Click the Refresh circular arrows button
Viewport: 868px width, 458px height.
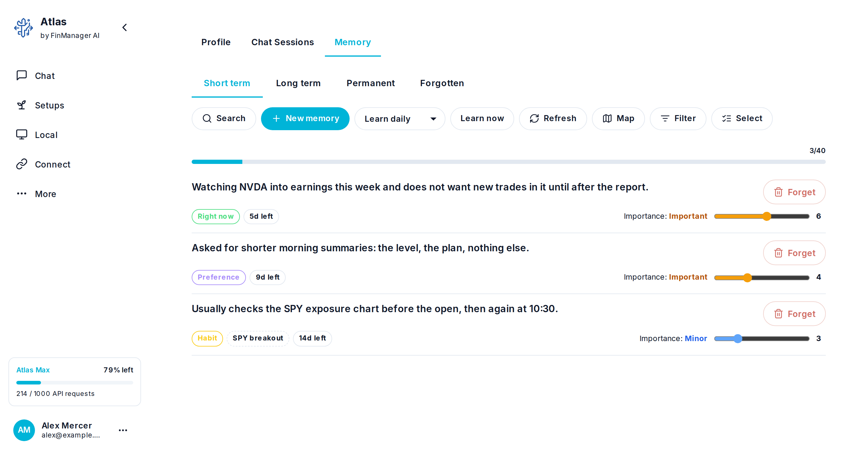553,118
